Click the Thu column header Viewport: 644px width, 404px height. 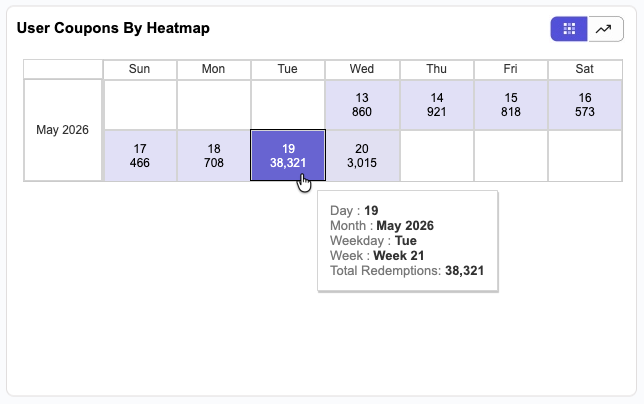[437, 69]
